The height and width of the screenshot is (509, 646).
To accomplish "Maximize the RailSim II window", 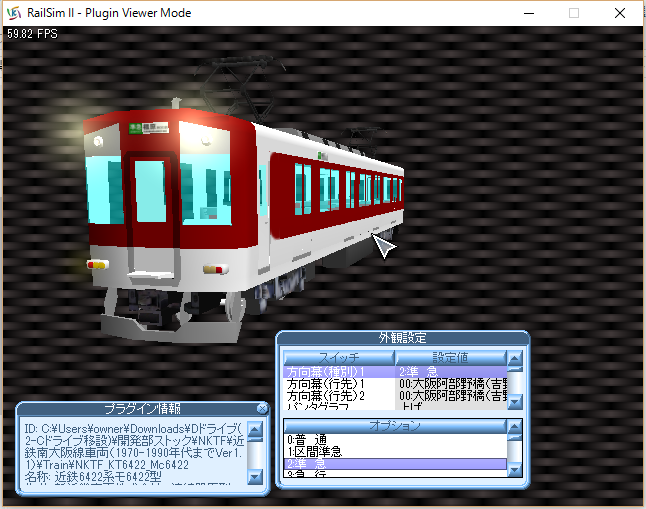I will [574, 13].
